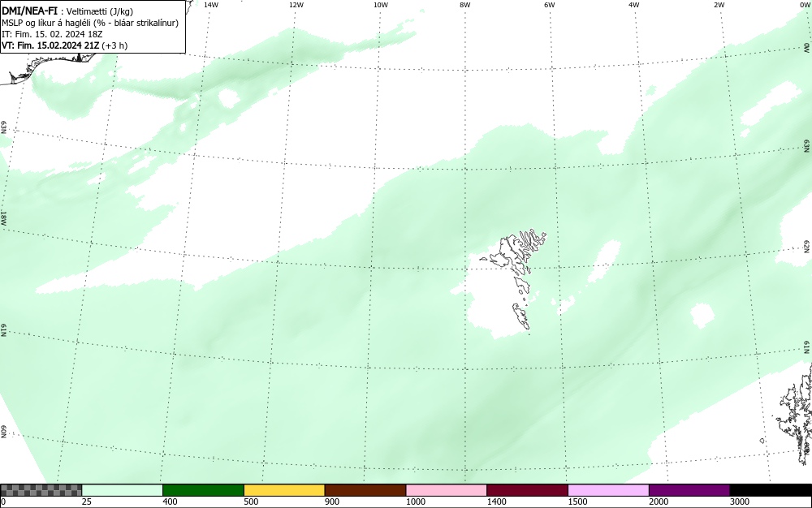Click the 'MSLP og líkur á hagléli' line

click(90, 23)
